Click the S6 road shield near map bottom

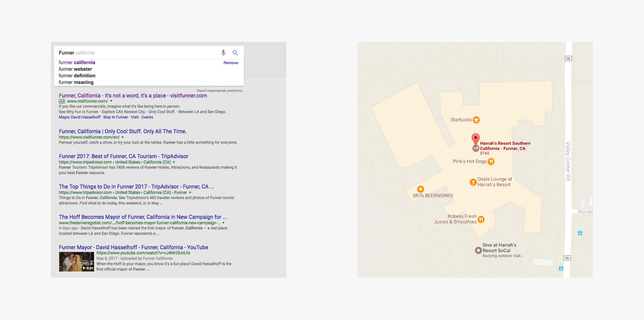pos(567,258)
